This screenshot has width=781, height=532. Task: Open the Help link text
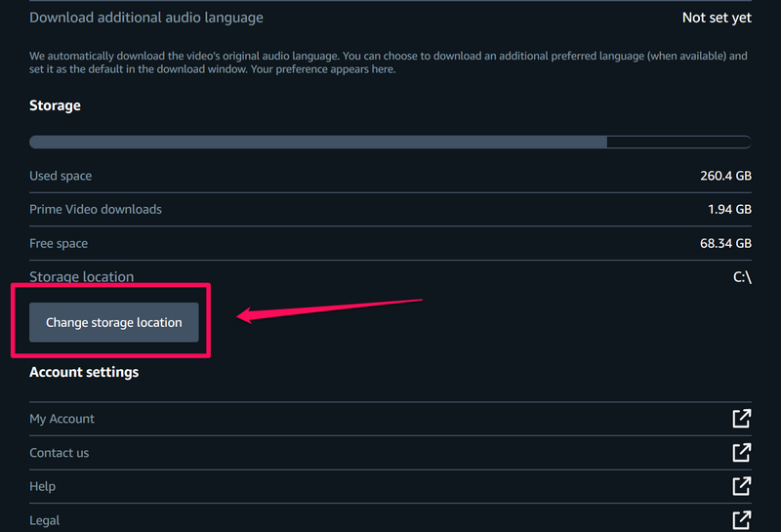point(43,486)
